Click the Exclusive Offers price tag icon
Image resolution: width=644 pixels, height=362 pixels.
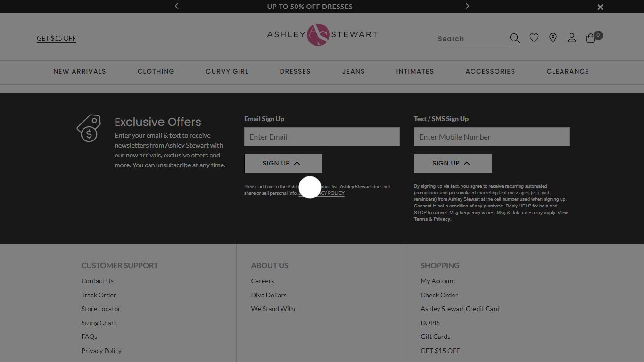[88, 128]
